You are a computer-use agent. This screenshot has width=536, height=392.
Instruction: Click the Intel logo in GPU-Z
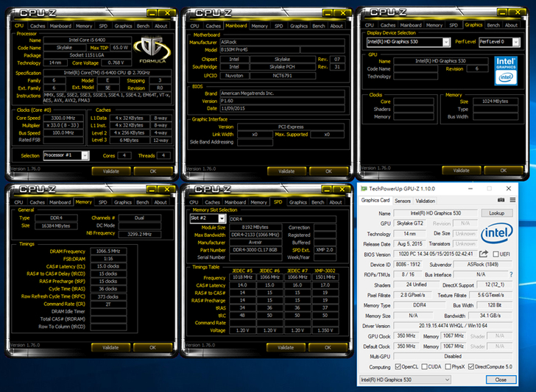pyautogui.click(x=497, y=233)
